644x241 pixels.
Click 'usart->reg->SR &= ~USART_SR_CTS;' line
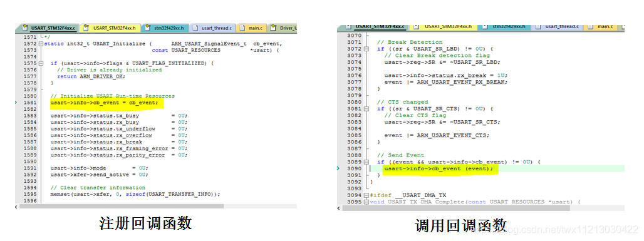[442, 122]
